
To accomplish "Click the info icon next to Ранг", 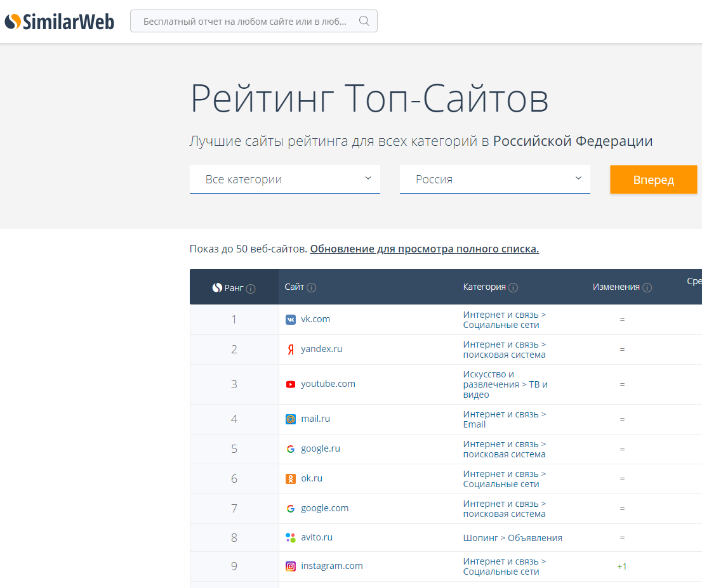I will point(251,289).
